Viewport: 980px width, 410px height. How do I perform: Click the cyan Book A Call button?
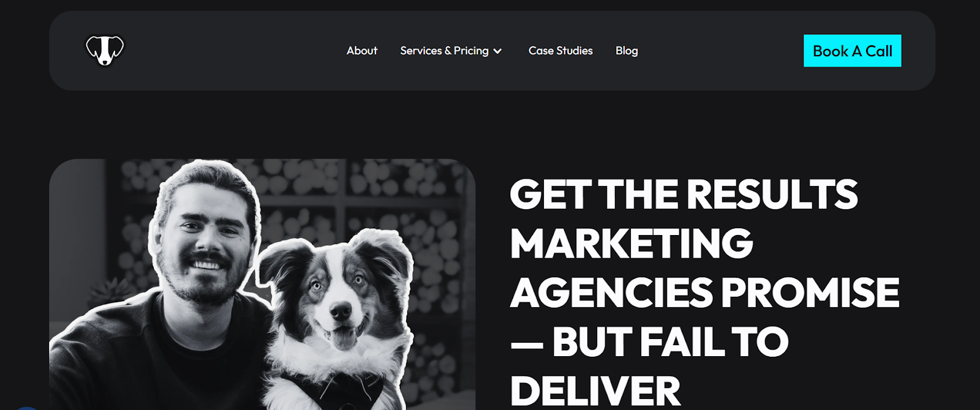pyautogui.click(x=852, y=51)
